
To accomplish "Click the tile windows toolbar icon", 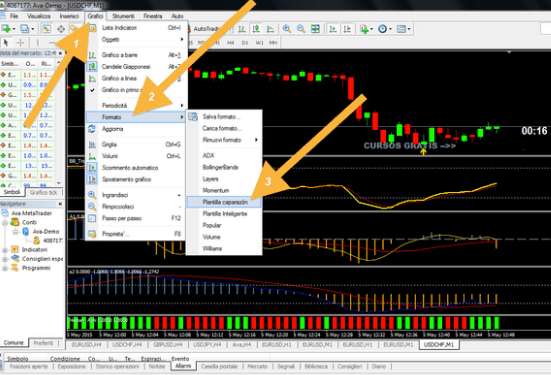I will click(x=316, y=29).
